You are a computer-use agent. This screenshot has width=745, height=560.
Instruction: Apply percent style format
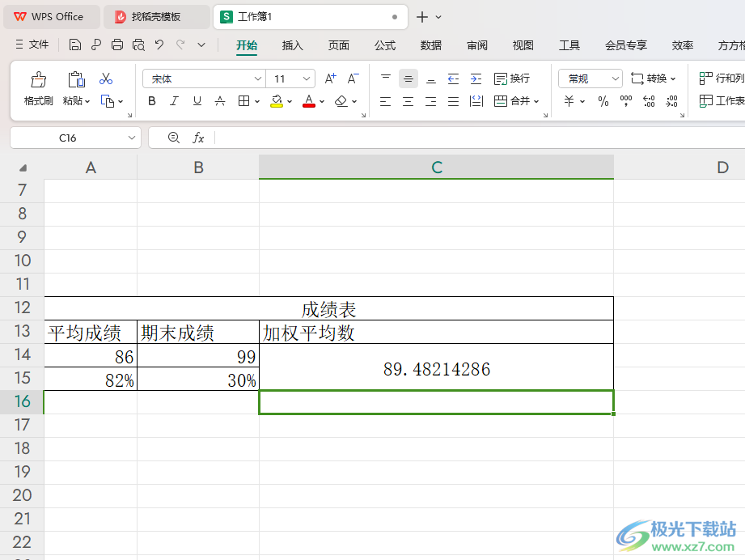[x=603, y=101]
